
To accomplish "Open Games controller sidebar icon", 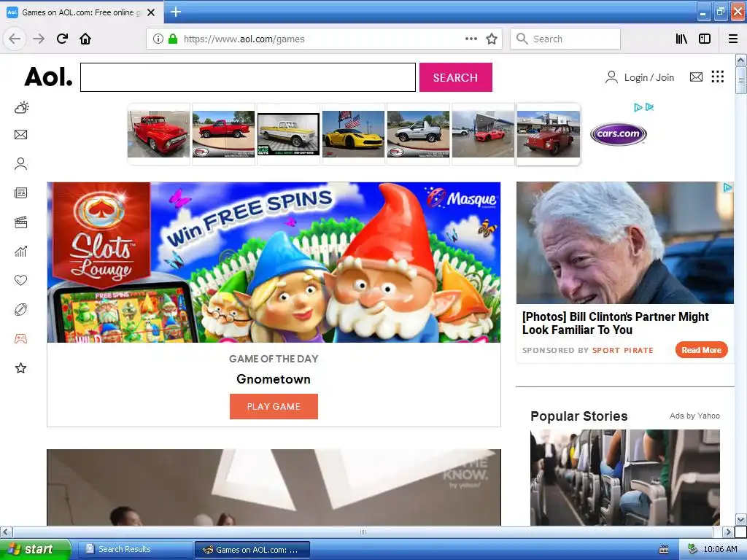I will [21, 338].
